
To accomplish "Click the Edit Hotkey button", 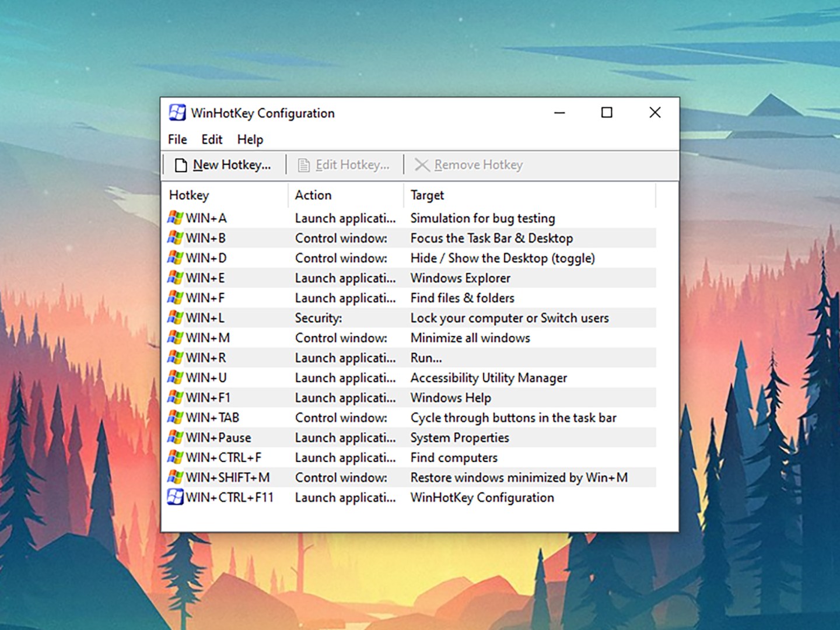I will [x=345, y=164].
